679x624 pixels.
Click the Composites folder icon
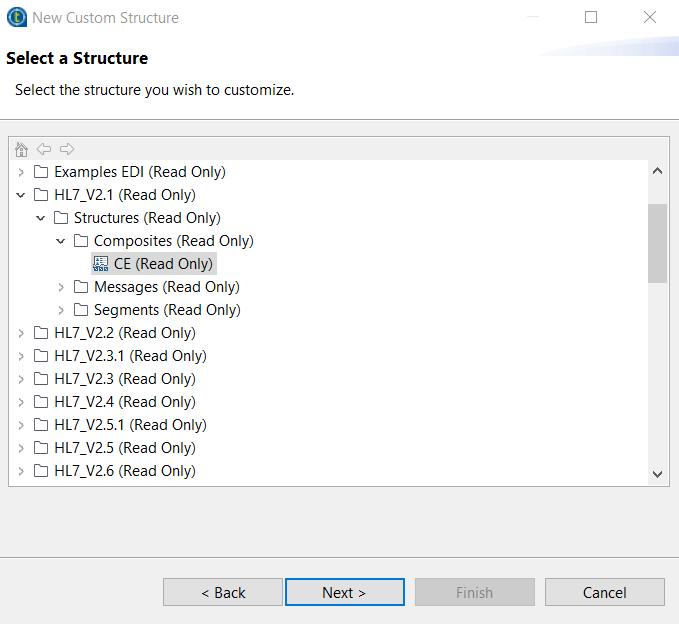81,241
